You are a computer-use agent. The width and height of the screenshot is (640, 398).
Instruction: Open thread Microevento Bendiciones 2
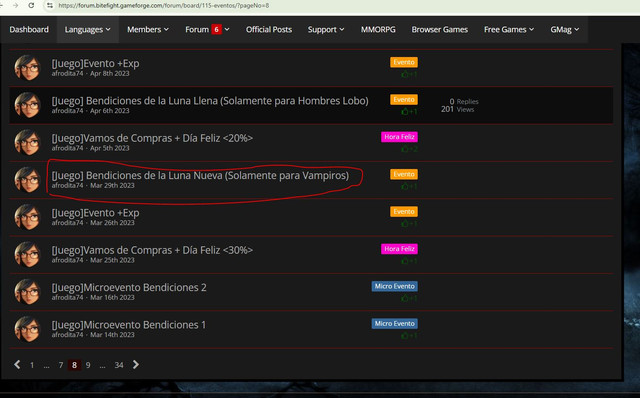pos(129,287)
